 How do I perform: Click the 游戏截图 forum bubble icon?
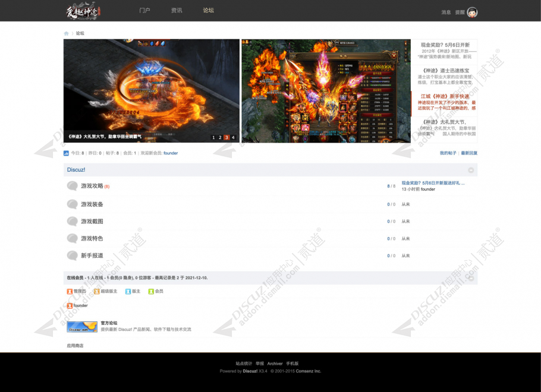(72, 222)
